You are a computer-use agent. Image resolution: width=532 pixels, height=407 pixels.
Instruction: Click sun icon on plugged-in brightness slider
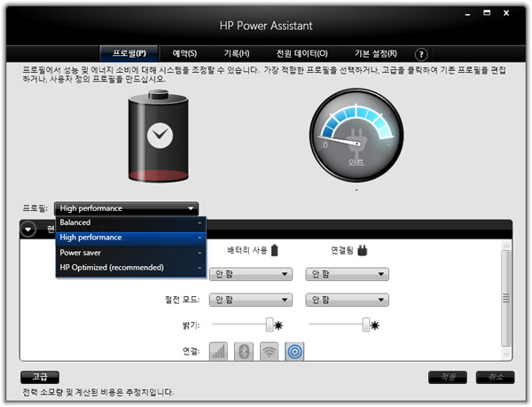(x=374, y=326)
